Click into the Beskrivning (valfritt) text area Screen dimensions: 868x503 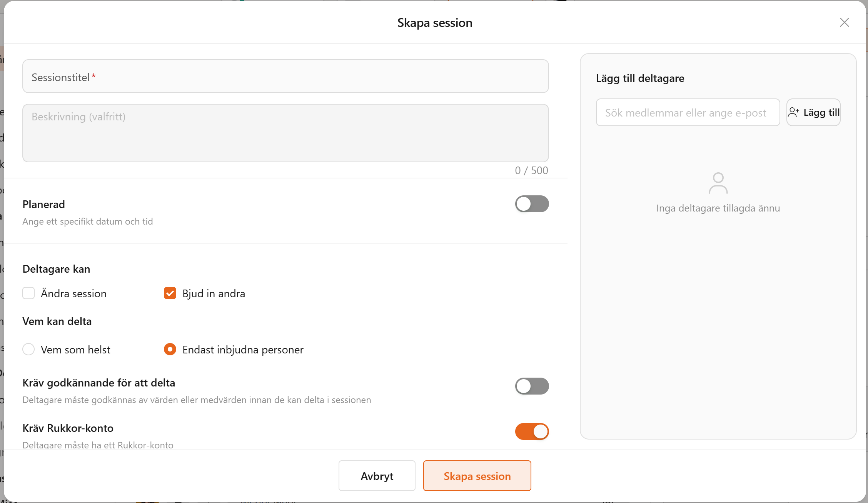285,133
